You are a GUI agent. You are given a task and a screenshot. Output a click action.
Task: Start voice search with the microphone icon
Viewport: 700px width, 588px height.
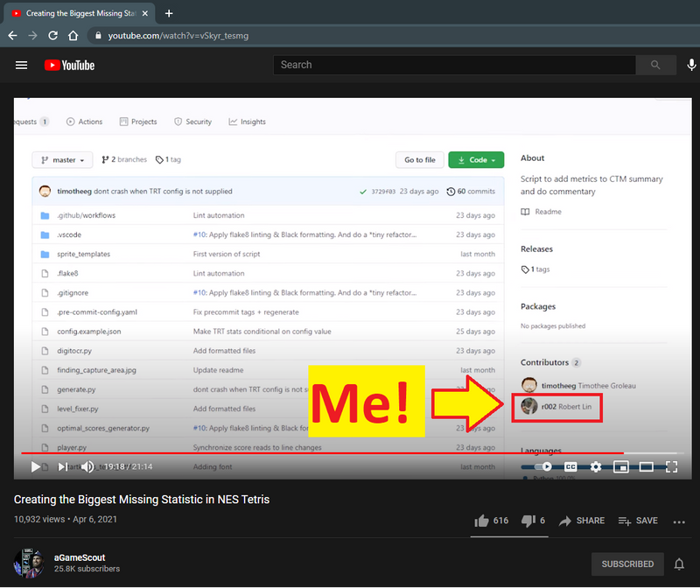coord(691,65)
